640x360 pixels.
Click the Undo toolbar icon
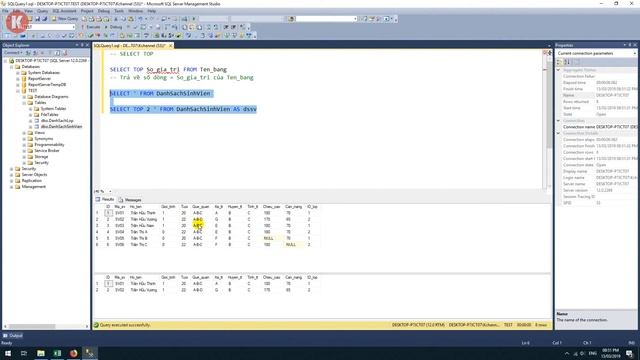(x=140, y=19)
